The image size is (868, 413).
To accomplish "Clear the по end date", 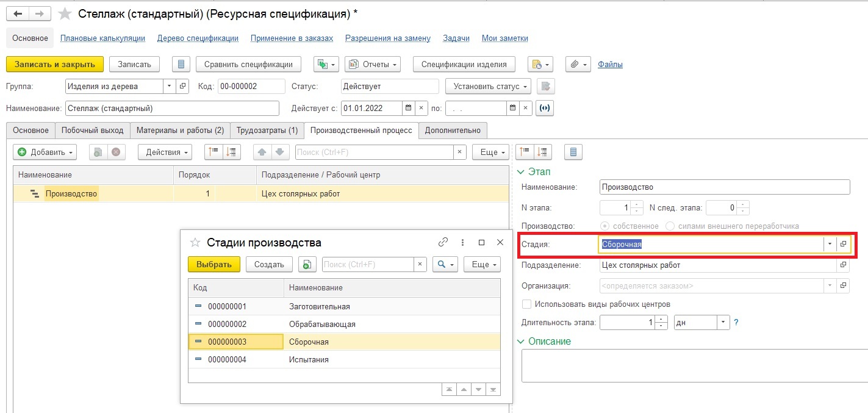I will pos(526,109).
